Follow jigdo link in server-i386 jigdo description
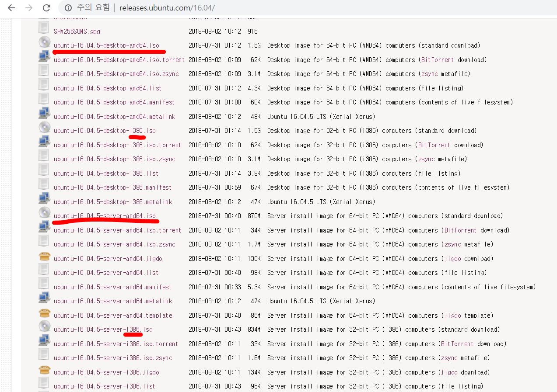557x392 pixels. click(x=450, y=372)
